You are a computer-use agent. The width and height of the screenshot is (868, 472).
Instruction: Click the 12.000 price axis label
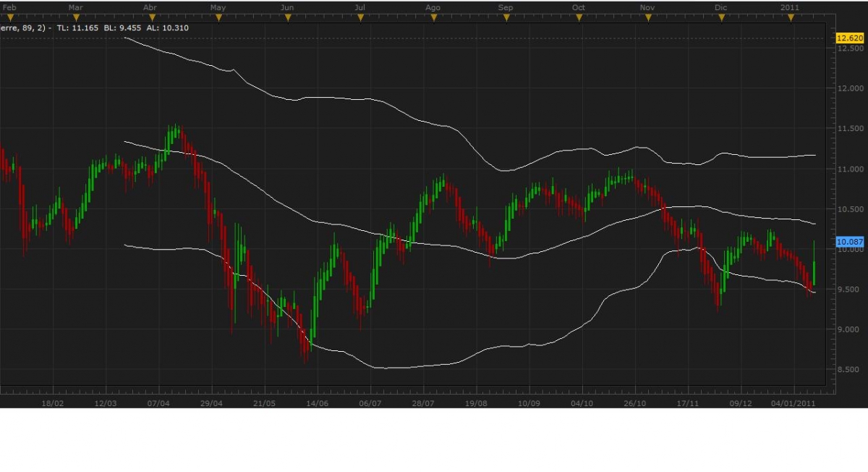pyautogui.click(x=849, y=88)
